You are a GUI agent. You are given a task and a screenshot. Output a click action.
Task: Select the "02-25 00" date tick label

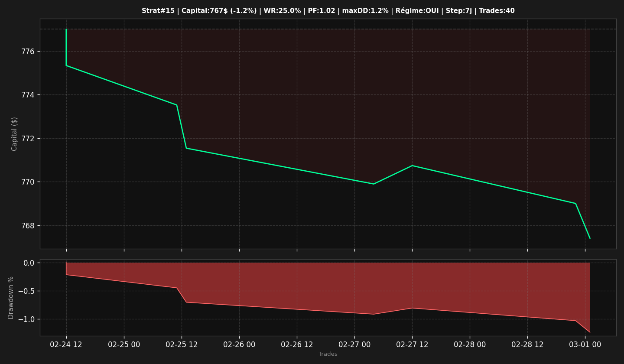click(x=124, y=344)
